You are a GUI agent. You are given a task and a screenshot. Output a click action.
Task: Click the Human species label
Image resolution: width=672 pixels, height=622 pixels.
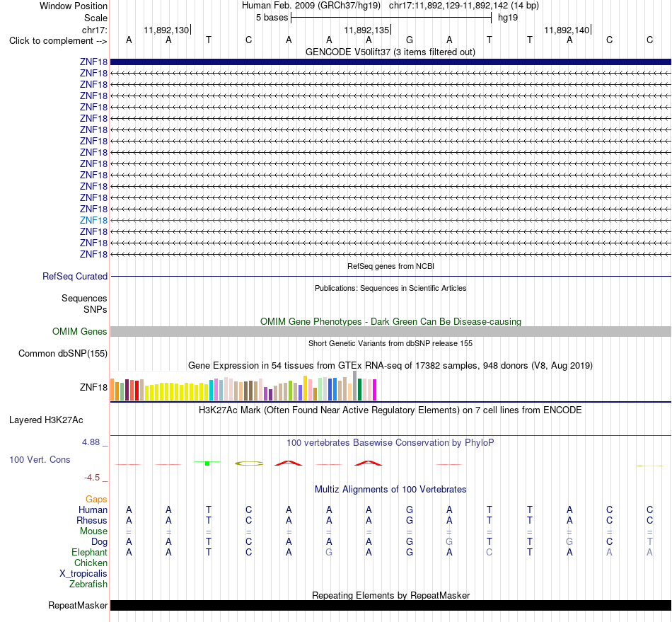click(x=93, y=509)
